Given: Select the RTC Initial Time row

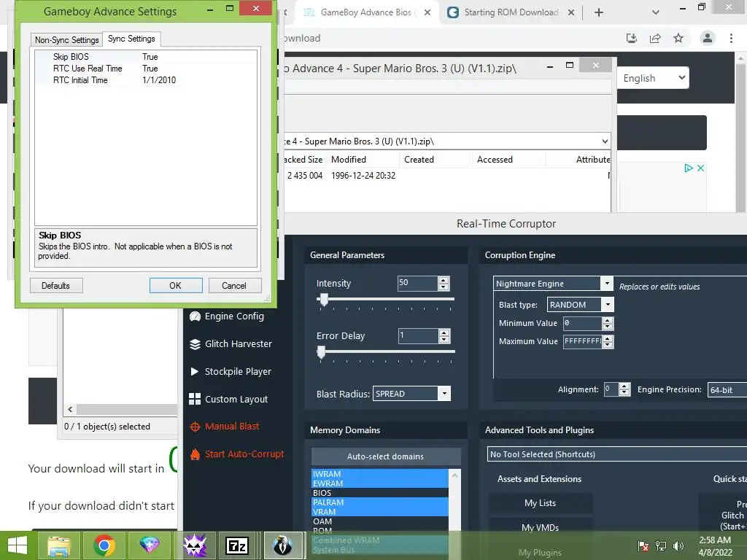Looking at the screenshot, I should click(x=146, y=80).
